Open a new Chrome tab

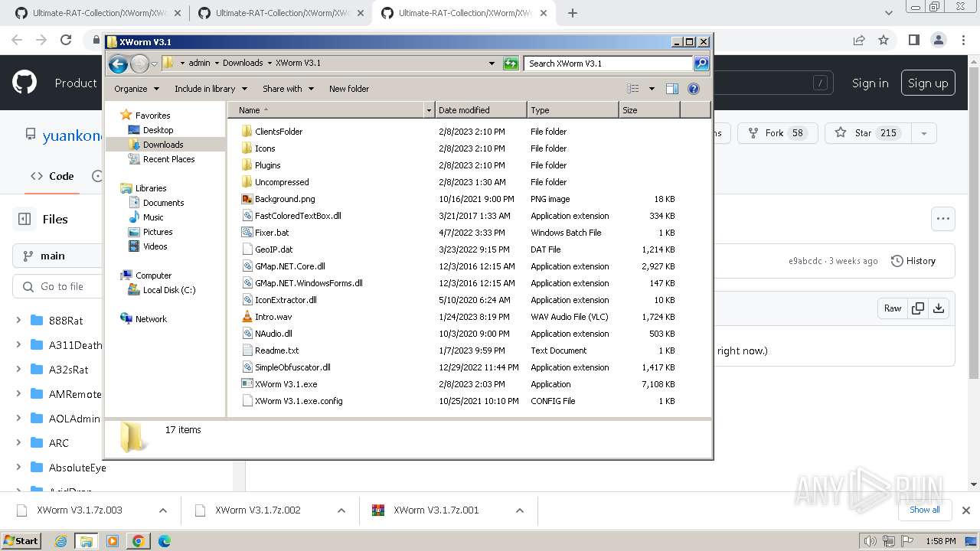tap(572, 13)
